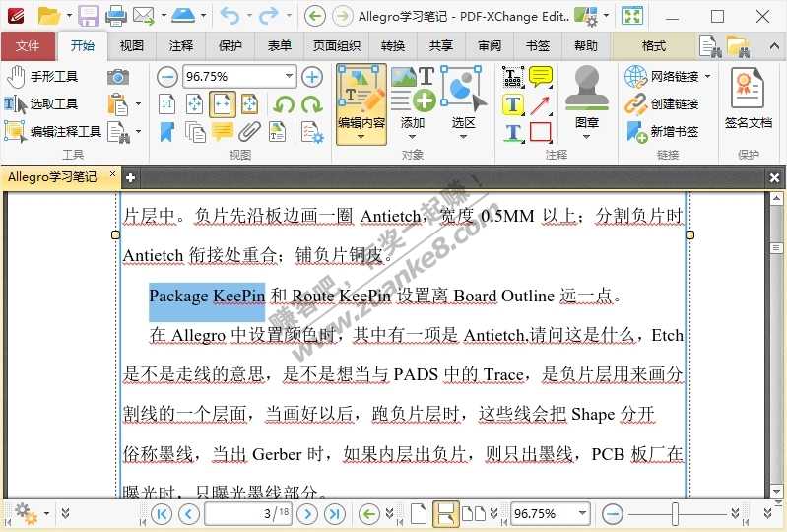This screenshot has height=532, width=787.
Task: Switch to the 注释 ribbon tab
Action: pos(180,46)
